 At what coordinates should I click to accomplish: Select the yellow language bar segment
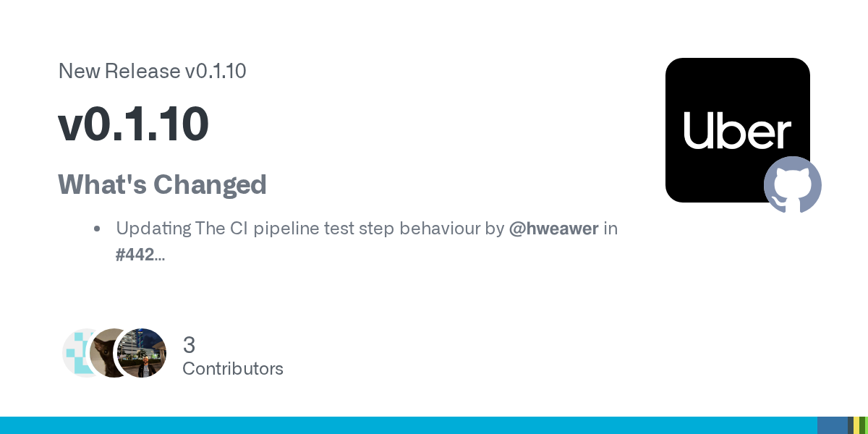tap(856, 425)
